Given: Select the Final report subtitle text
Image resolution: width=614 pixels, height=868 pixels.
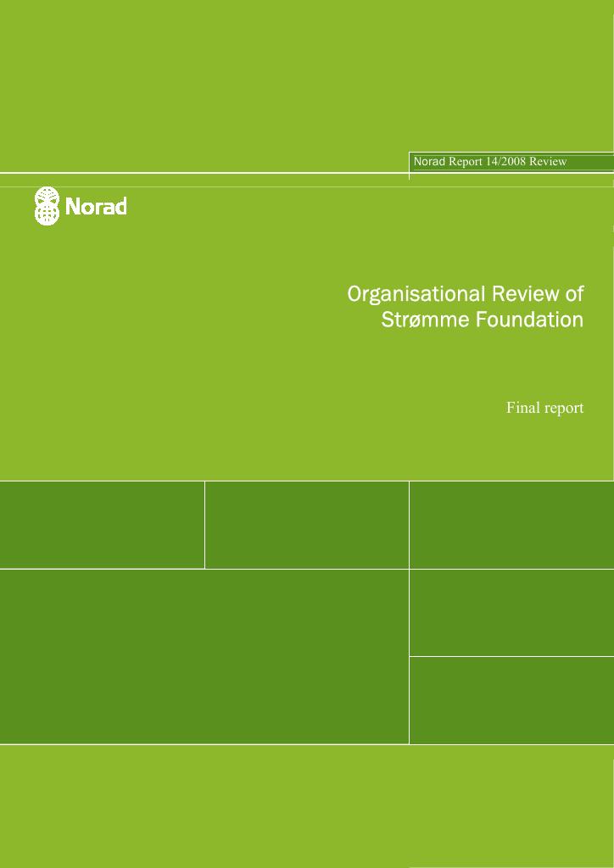Looking at the screenshot, I should 544,408.
